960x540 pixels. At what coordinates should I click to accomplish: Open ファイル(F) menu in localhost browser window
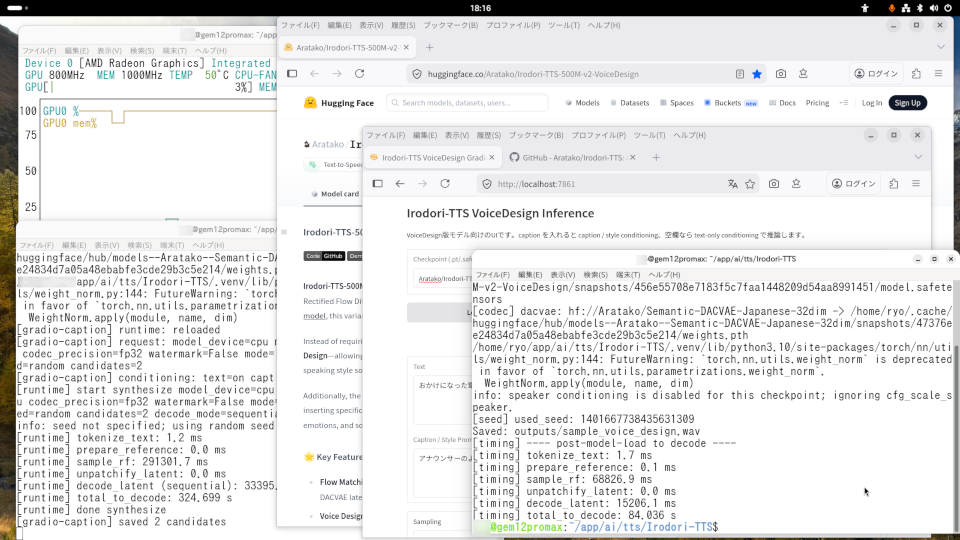point(386,135)
